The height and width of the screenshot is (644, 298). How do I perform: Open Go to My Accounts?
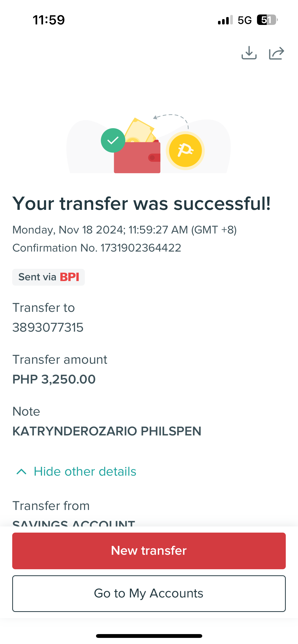coord(149,593)
